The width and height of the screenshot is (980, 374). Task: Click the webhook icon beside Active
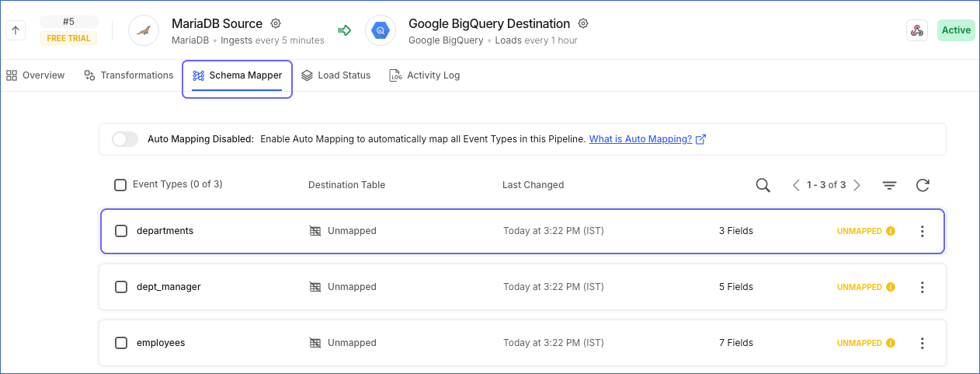pyautogui.click(x=917, y=30)
